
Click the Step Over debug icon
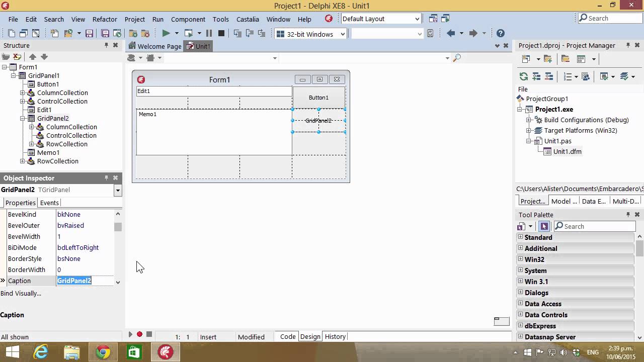250,34
